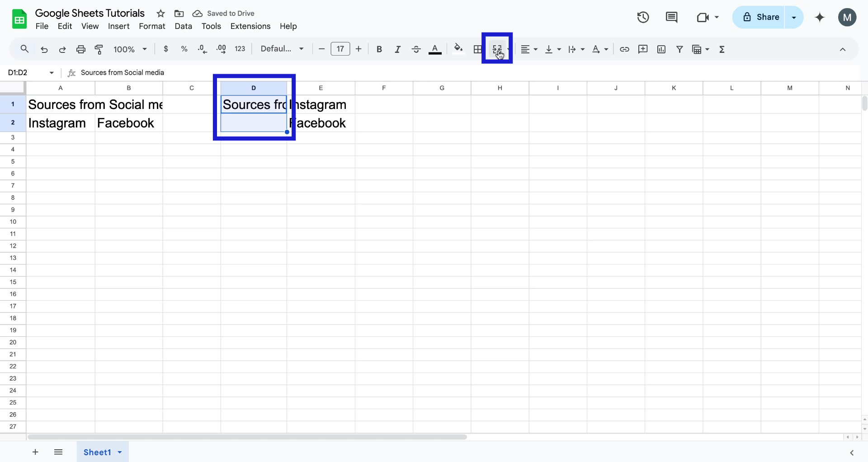Switch to Sheet1 tab options
Viewport: 868px width, 462px height.
coord(119,452)
